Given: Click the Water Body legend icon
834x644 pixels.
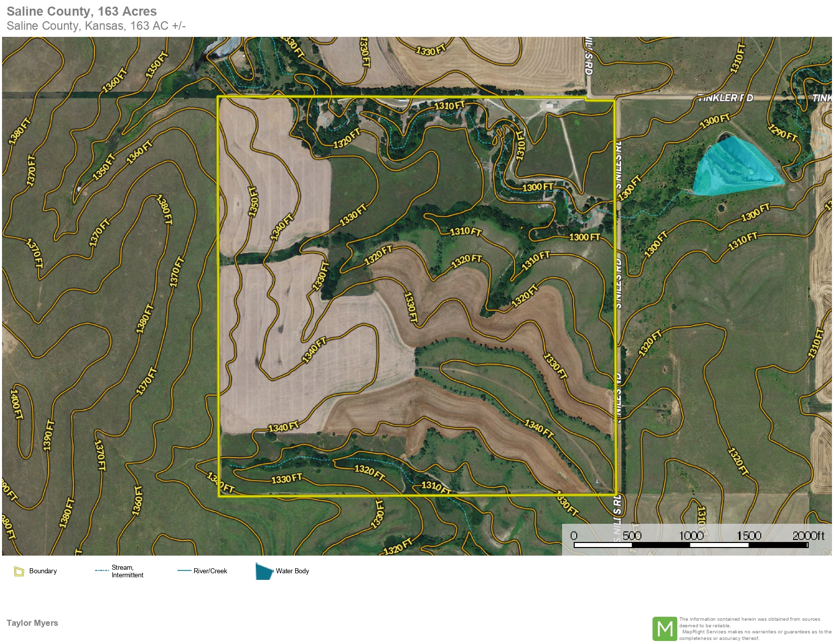Looking at the screenshot, I should click(x=264, y=571).
